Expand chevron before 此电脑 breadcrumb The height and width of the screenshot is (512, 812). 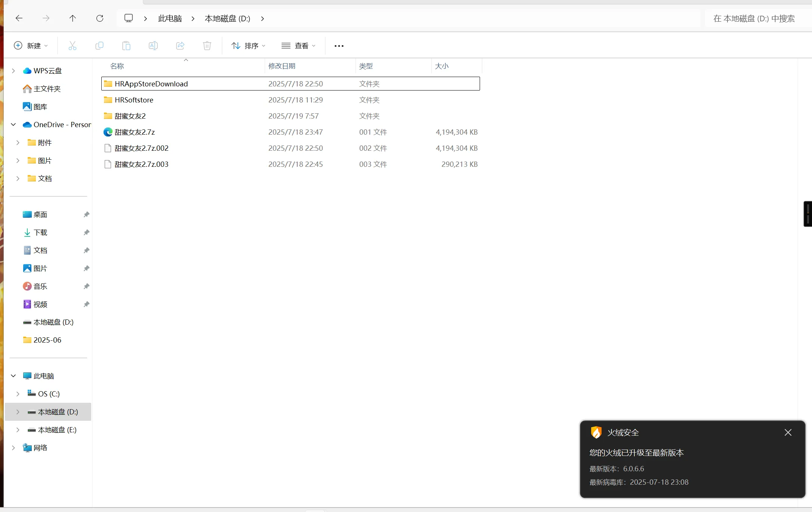coord(145,18)
